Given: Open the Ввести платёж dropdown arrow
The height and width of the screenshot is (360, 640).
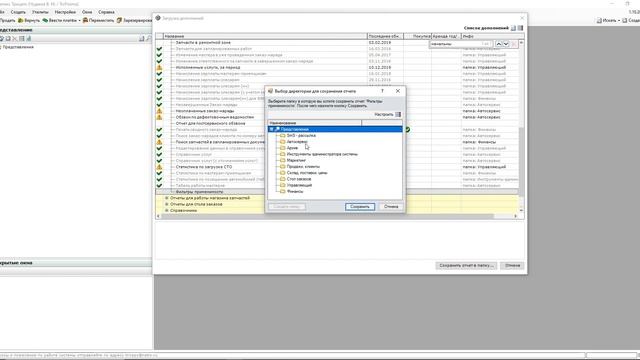Looking at the screenshot, I should (x=79, y=20).
